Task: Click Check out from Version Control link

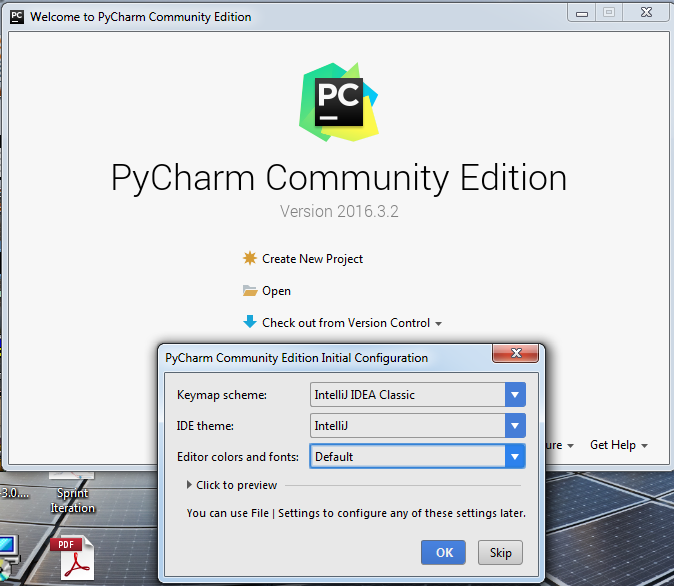Action: point(346,323)
